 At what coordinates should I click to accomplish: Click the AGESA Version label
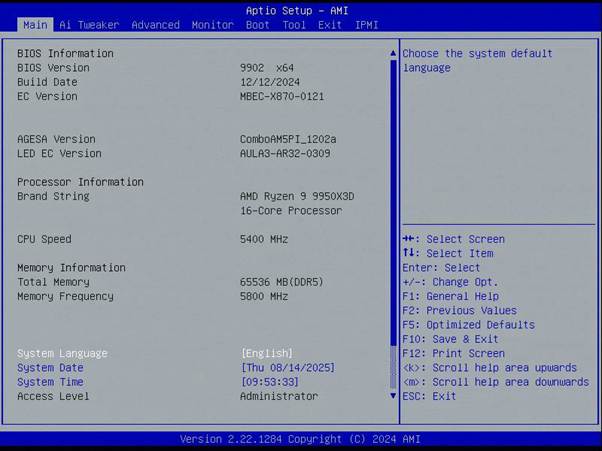56,139
